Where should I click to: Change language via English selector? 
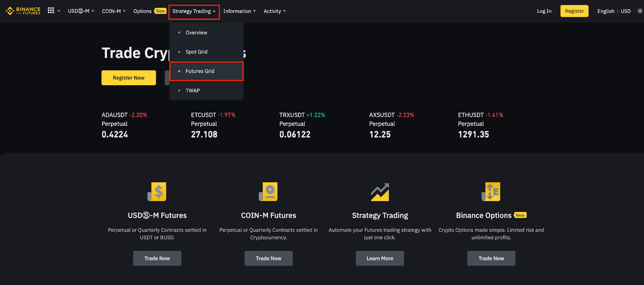(606, 11)
